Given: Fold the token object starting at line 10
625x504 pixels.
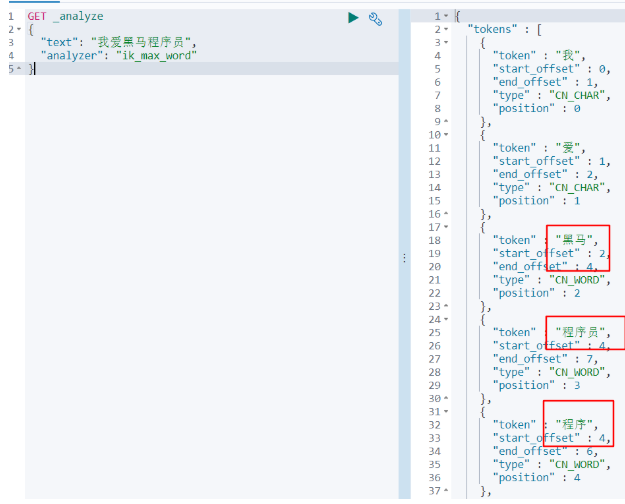Looking at the screenshot, I should 446,135.
